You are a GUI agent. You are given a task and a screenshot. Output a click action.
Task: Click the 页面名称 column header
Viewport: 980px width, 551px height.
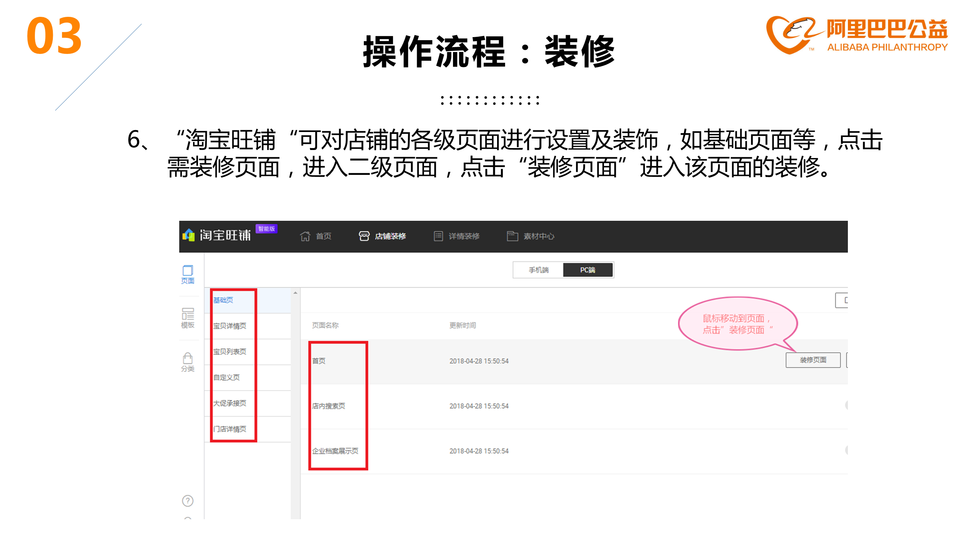pos(325,325)
